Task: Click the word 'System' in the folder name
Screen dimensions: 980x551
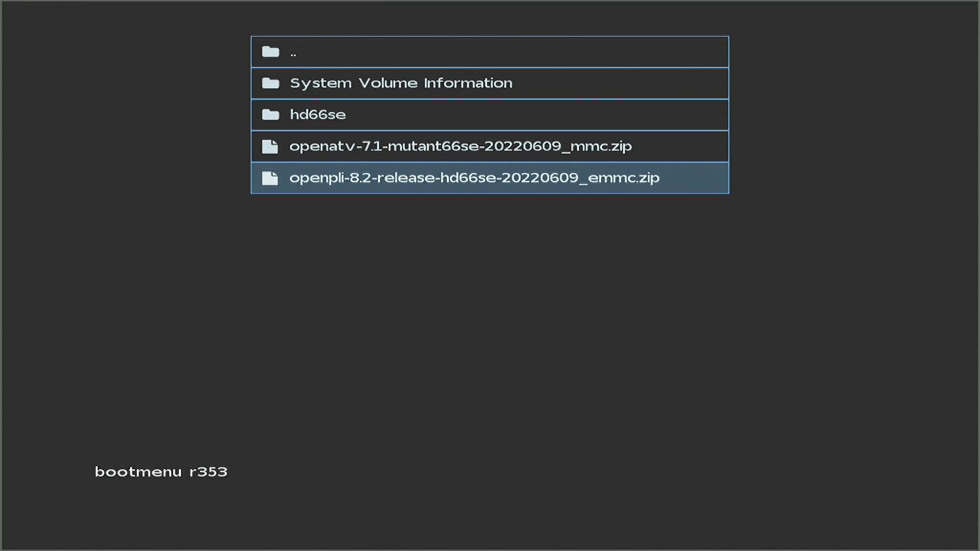Action: tap(321, 83)
